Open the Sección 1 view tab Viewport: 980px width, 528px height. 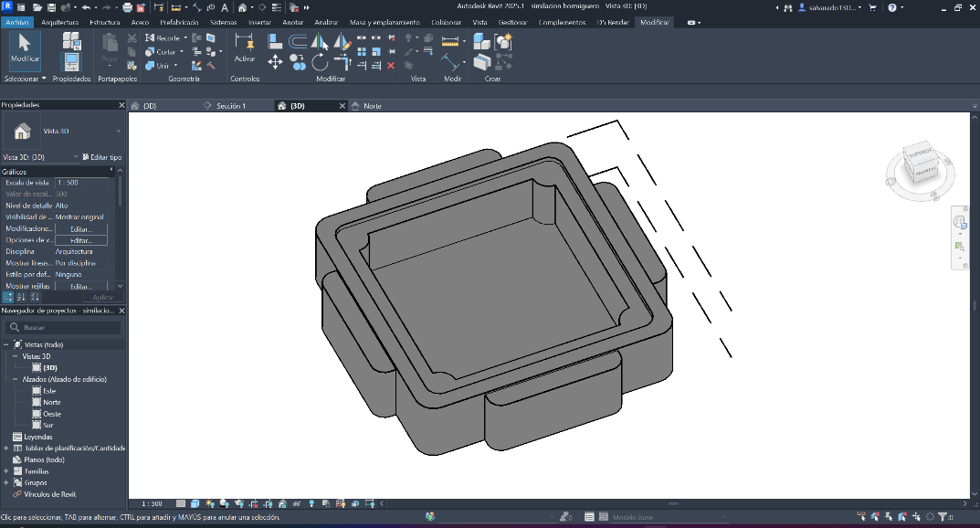[x=228, y=106]
